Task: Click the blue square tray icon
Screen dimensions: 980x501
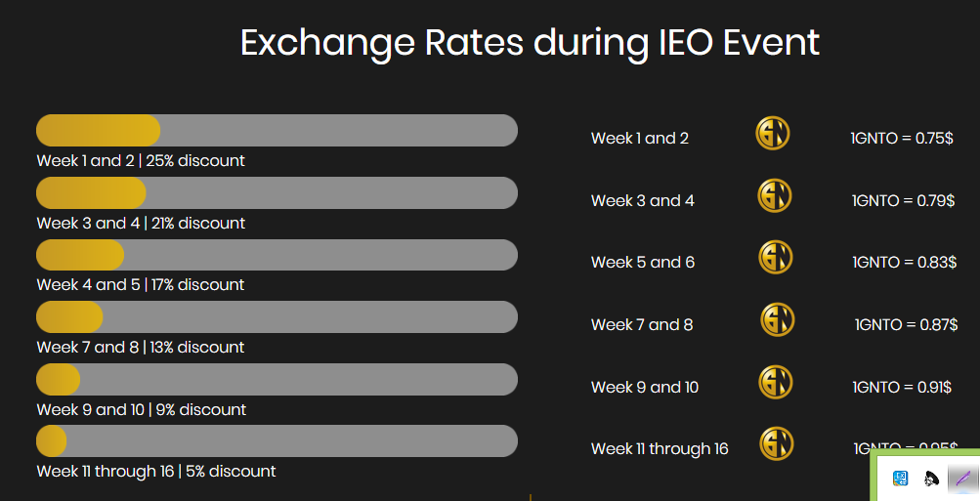Action: point(901,479)
